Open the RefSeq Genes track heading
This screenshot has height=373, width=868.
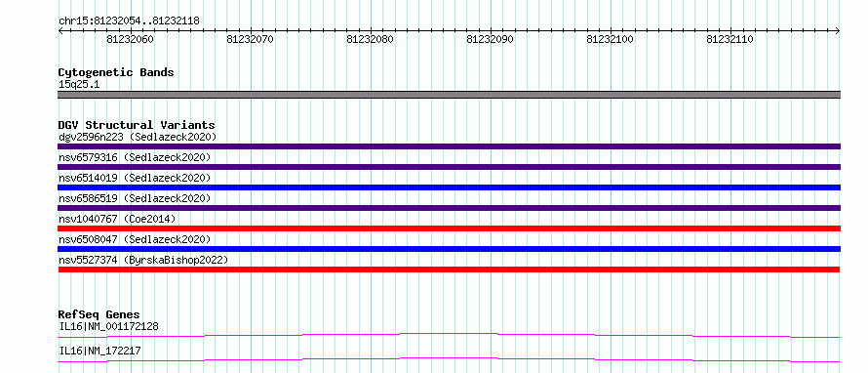(99, 314)
